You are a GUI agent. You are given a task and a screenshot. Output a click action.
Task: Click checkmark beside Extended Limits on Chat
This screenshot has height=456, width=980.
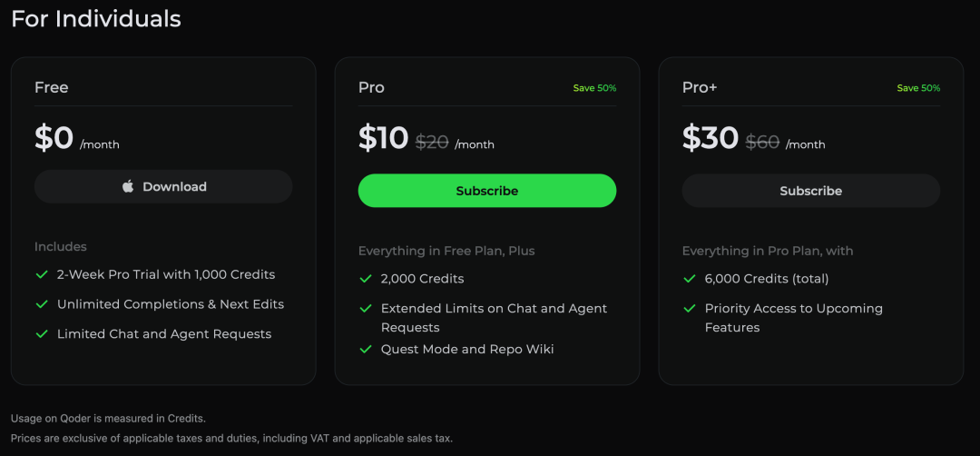click(x=366, y=309)
